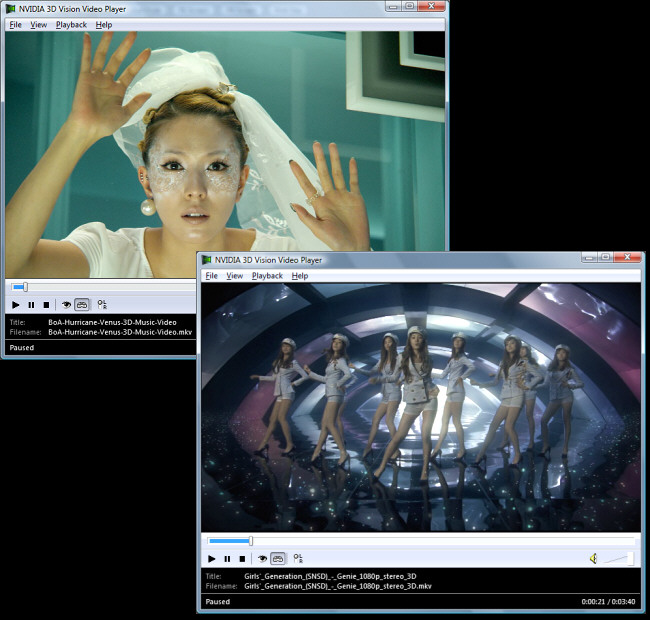Click the Genie_1080p_stereo_3D.mkv filename text
Screen dimensions: 650x620
pos(338,586)
